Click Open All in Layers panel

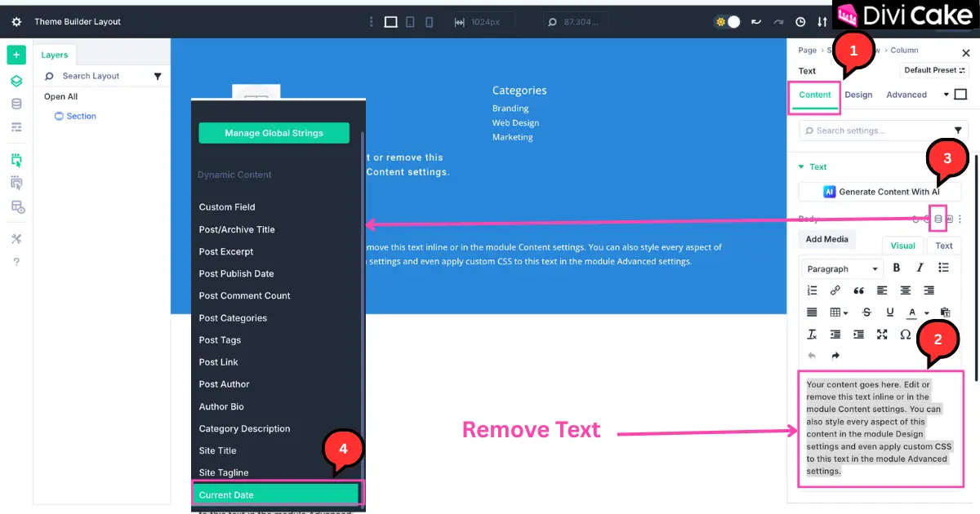(x=61, y=96)
